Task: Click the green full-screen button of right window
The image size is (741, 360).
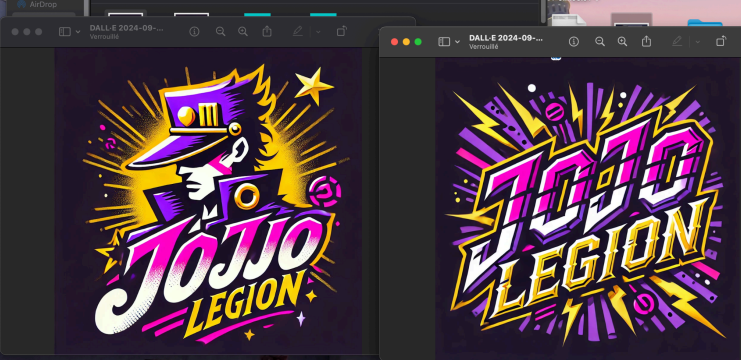Action: (418, 42)
